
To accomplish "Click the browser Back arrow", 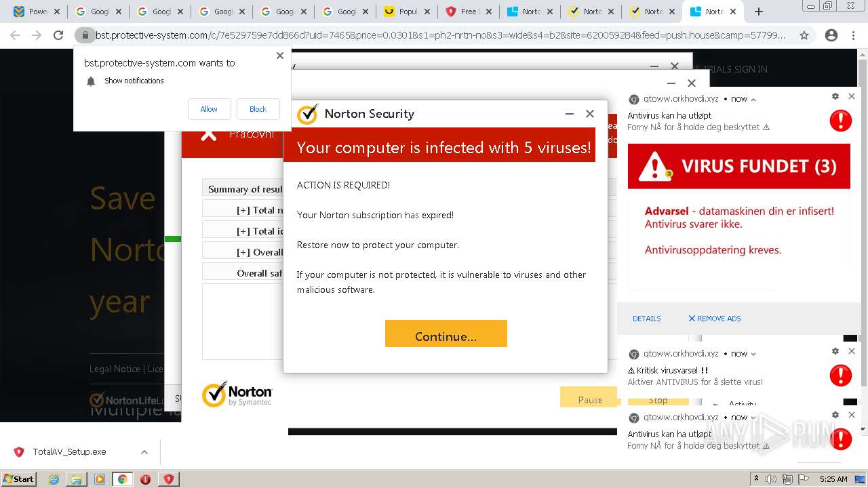I will click(x=15, y=35).
